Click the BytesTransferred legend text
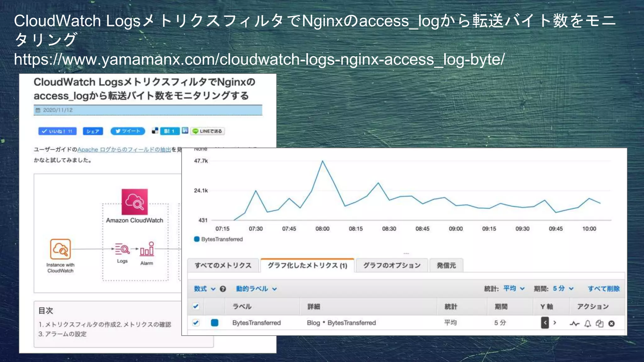 pyautogui.click(x=222, y=239)
